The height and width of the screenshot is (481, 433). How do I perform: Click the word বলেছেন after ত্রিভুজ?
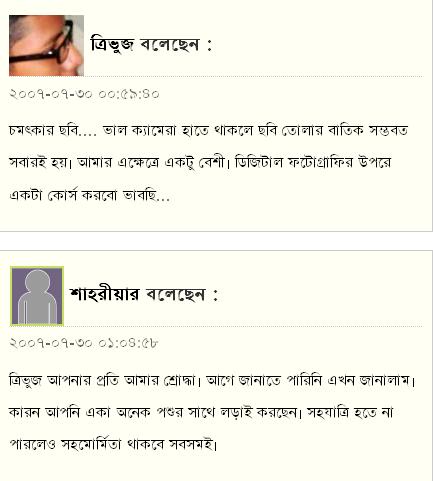170,45
